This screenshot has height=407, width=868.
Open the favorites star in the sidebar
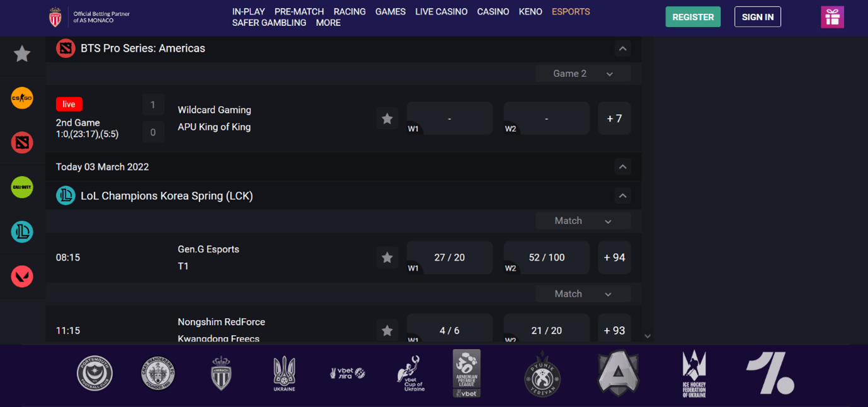click(x=22, y=54)
